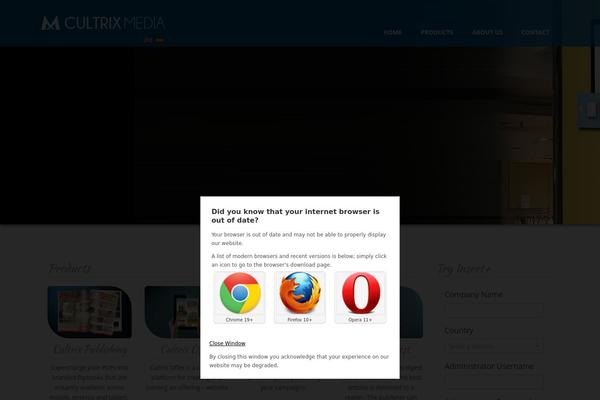The width and height of the screenshot is (600, 400).
Task: Open the Products menu item
Action: click(x=437, y=33)
